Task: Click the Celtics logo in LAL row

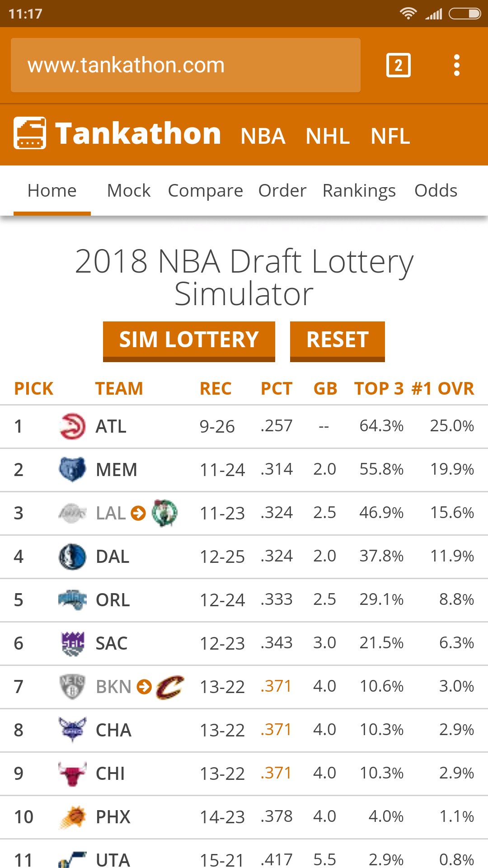Action: (164, 513)
